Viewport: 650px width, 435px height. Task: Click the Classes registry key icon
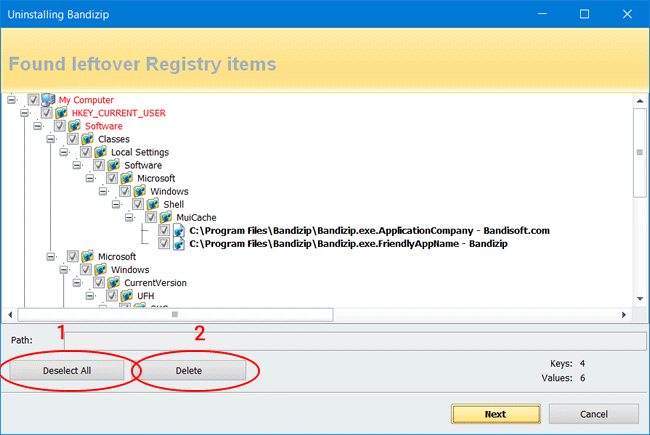87,139
